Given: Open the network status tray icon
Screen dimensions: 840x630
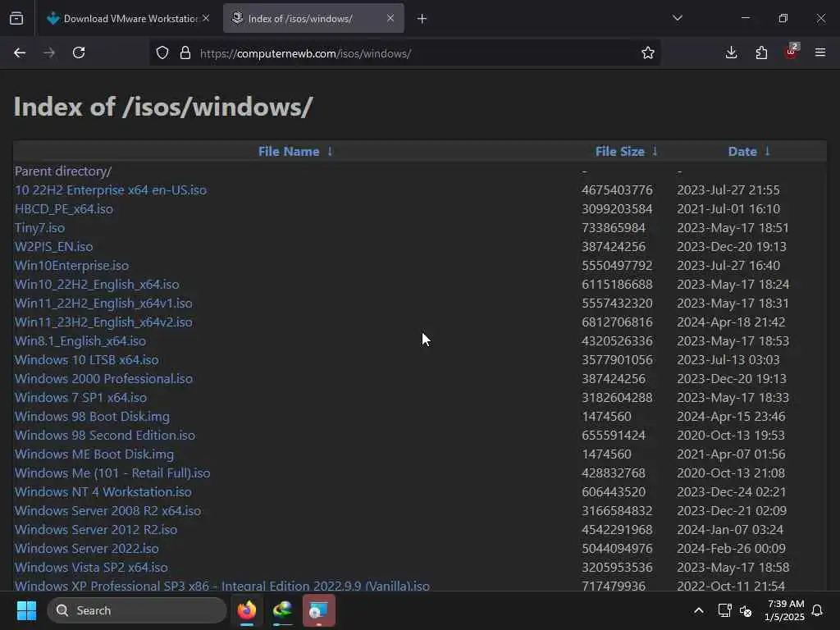Looking at the screenshot, I should click(x=725, y=610).
